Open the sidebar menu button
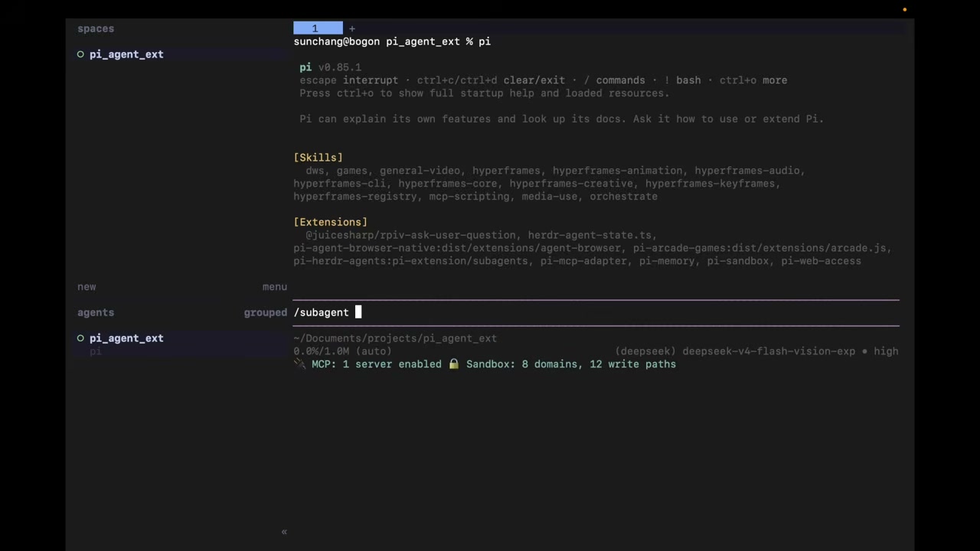Image resolution: width=980 pixels, height=551 pixels. click(275, 287)
